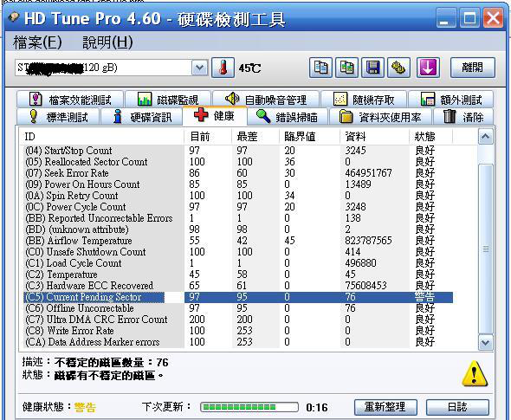Select the (BB) Reported Uncorrectable Errors row
This screenshot has width=511, height=420.
238,218
